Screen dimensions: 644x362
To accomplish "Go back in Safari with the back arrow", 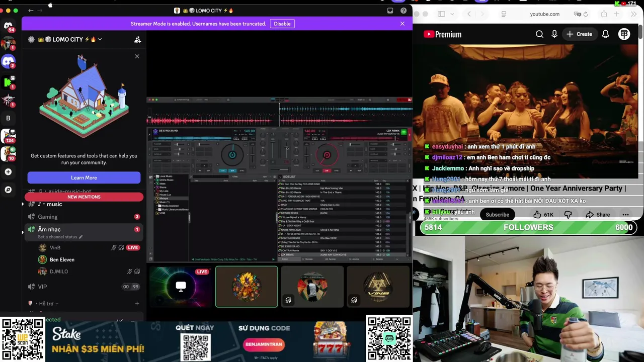I will (469, 14).
